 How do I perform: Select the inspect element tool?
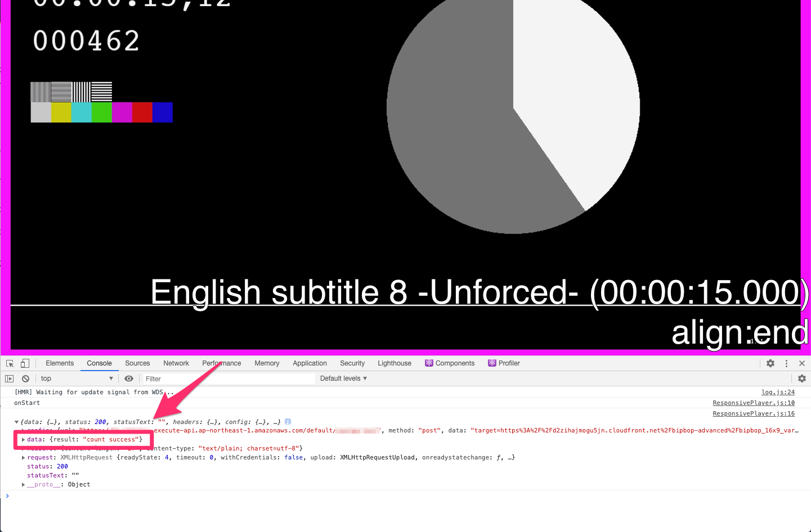pos(10,363)
